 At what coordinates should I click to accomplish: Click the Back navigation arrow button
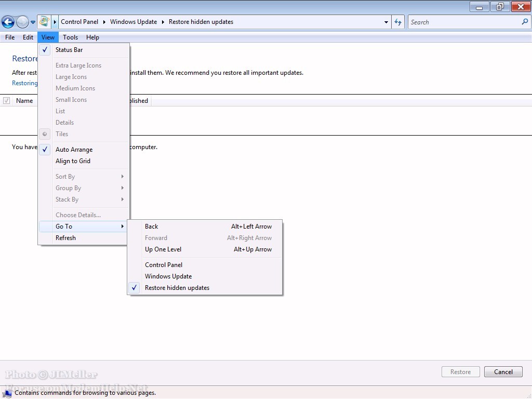coord(8,22)
